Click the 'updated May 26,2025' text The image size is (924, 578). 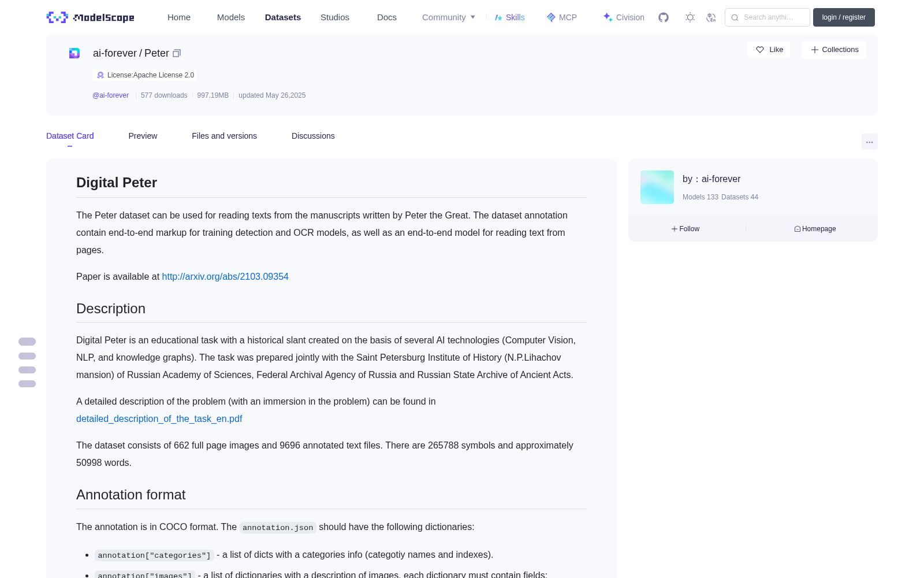point(272,95)
